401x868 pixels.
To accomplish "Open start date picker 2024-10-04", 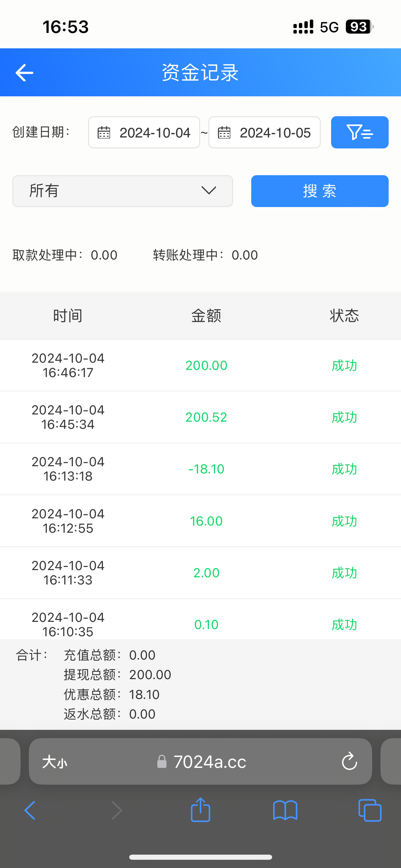I will click(155, 133).
